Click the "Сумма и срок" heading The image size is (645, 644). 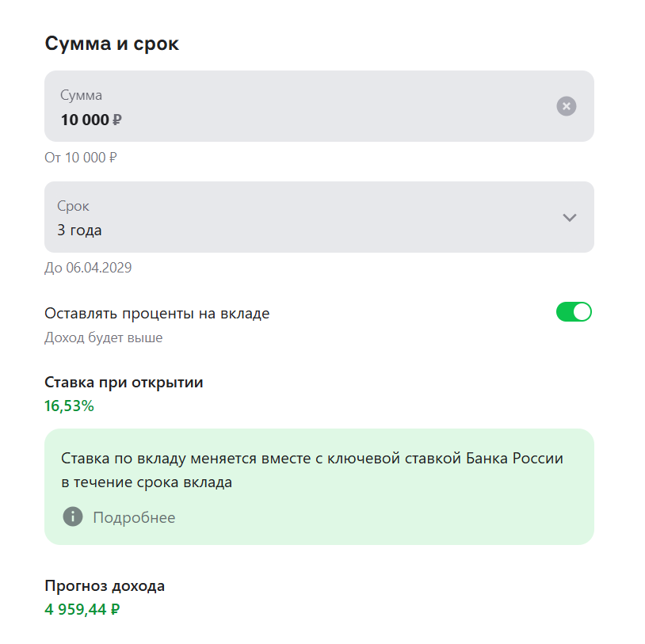pos(111,43)
